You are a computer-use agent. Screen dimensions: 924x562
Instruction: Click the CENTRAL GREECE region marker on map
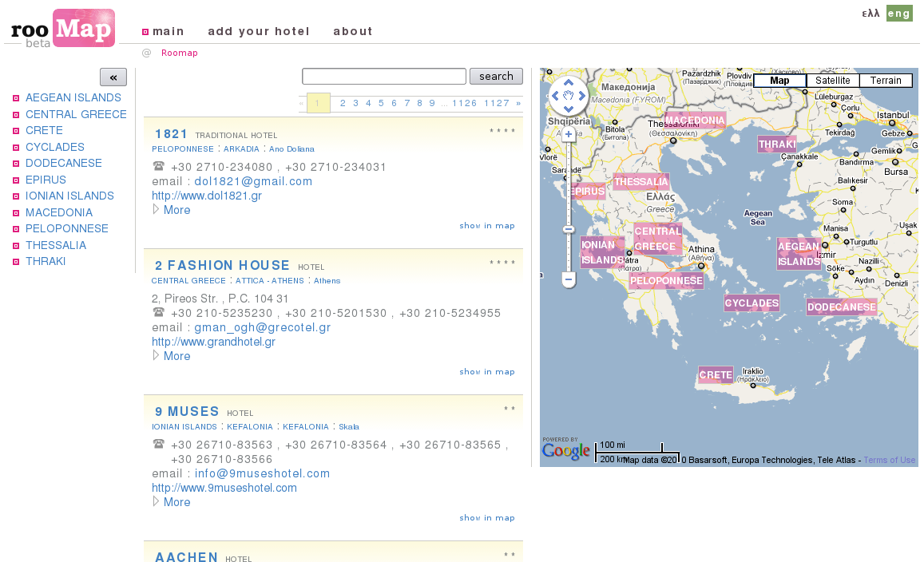tap(657, 239)
